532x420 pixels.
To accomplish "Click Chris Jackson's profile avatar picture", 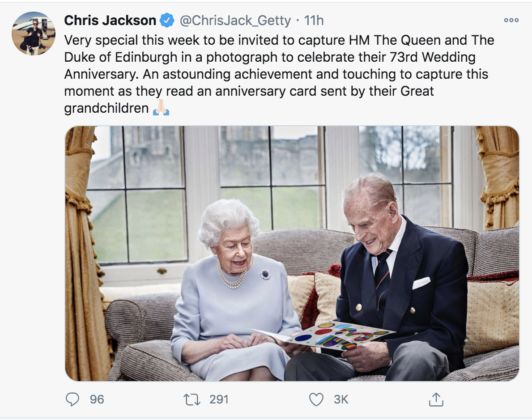I will coord(34,34).
